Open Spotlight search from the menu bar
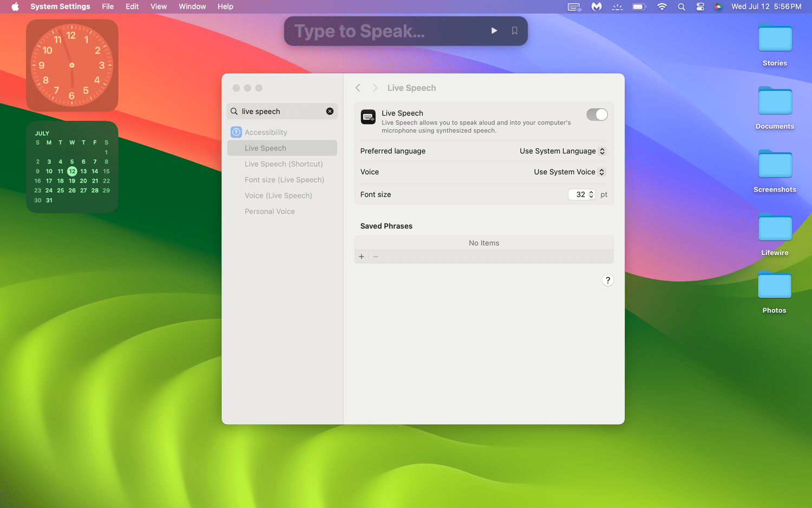 681,6
